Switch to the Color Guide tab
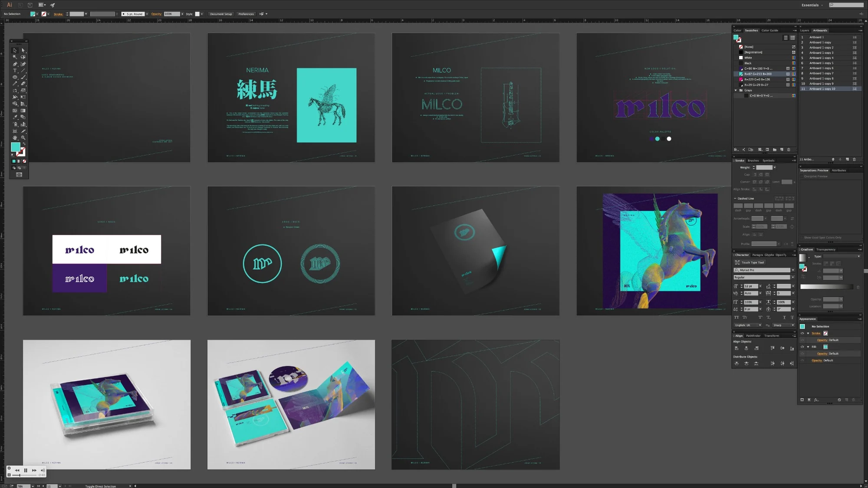Viewport: 868px width, 488px height. [770, 30]
